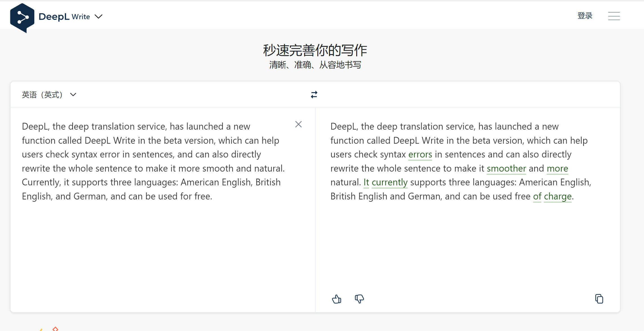
Task: Copy the improved text to clipboard
Action: 599,299
